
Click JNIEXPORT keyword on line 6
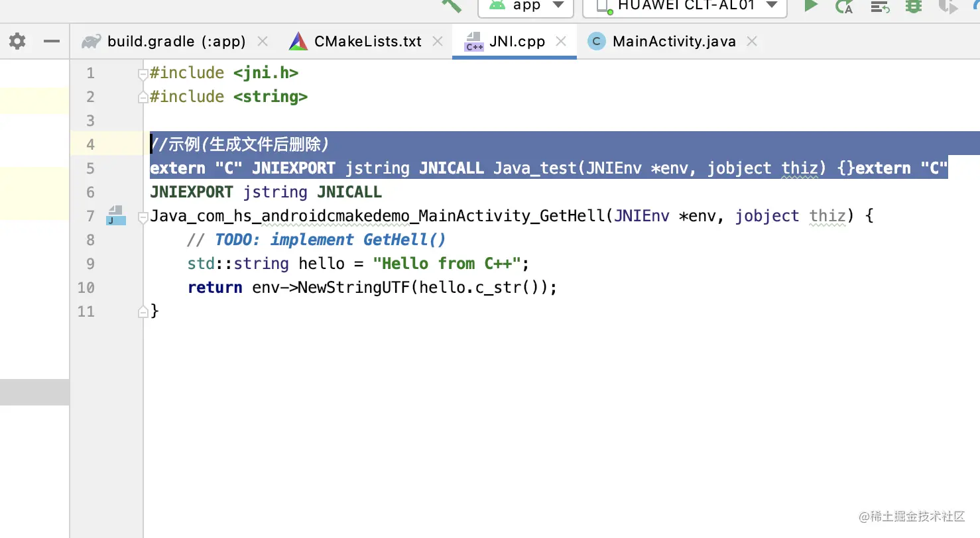tap(192, 192)
